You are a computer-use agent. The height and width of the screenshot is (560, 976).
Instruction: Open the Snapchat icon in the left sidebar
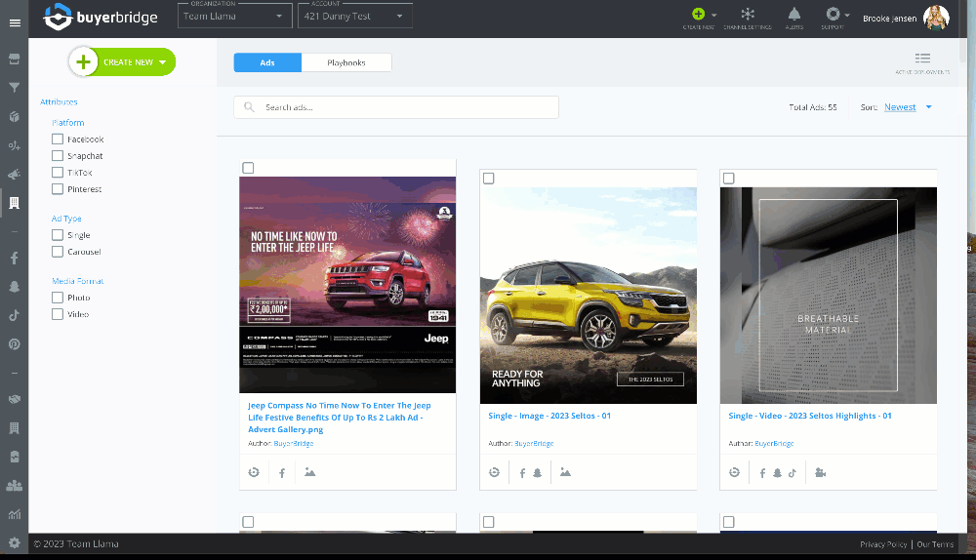tap(15, 287)
